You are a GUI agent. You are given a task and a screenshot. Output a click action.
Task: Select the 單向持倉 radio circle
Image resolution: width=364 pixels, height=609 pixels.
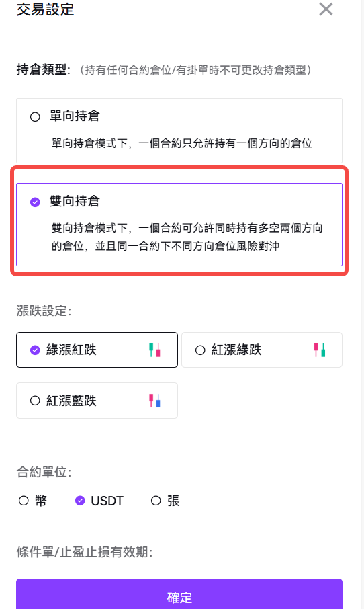[35, 116]
